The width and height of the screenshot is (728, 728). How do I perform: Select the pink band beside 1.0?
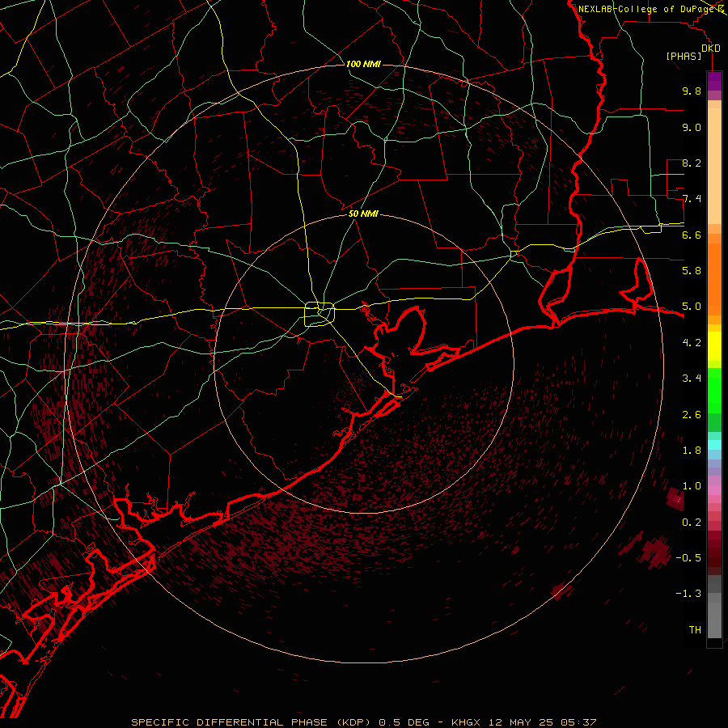pyautogui.click(x=714, y=490)
